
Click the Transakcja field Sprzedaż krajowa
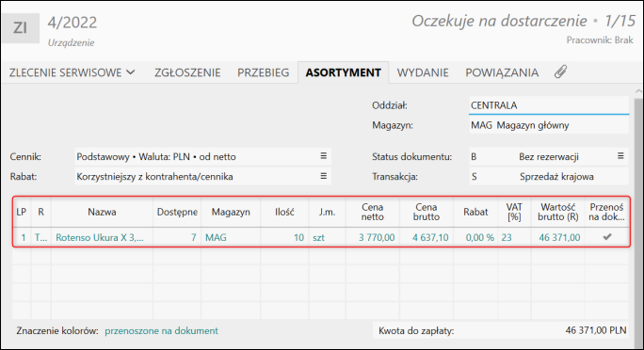coord(549,177)
